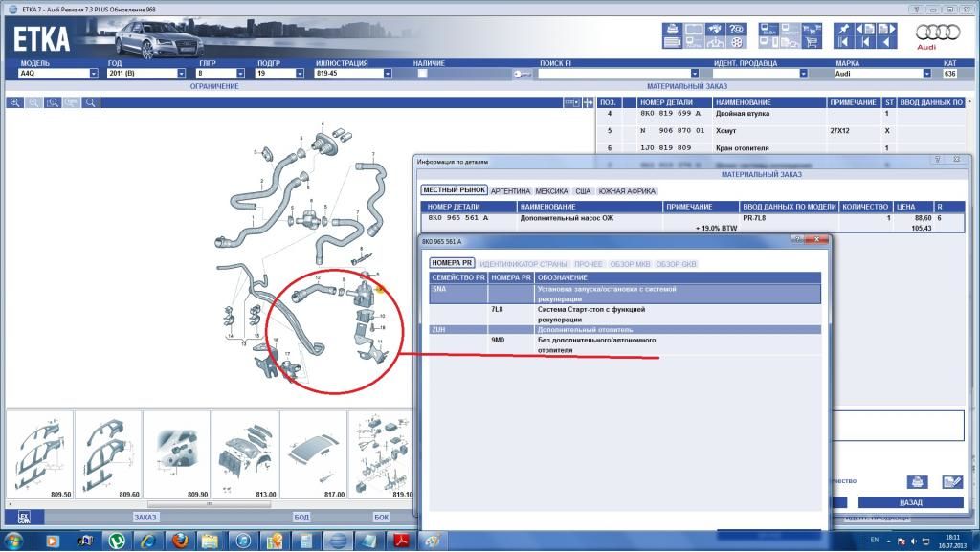This screenshot has height=552, width=980.
Task: Expand the ПОДГР dropdown
Action: coord(300,74)
